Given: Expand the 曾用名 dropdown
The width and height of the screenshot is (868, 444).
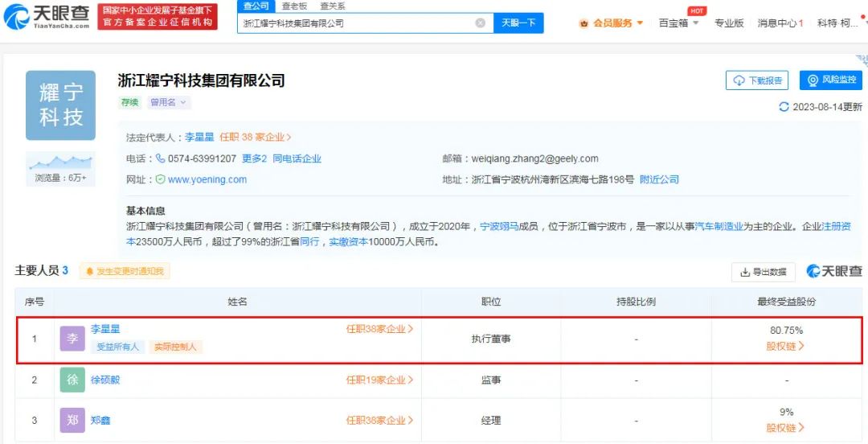Looking at the screenshot, I should (169, 102).
